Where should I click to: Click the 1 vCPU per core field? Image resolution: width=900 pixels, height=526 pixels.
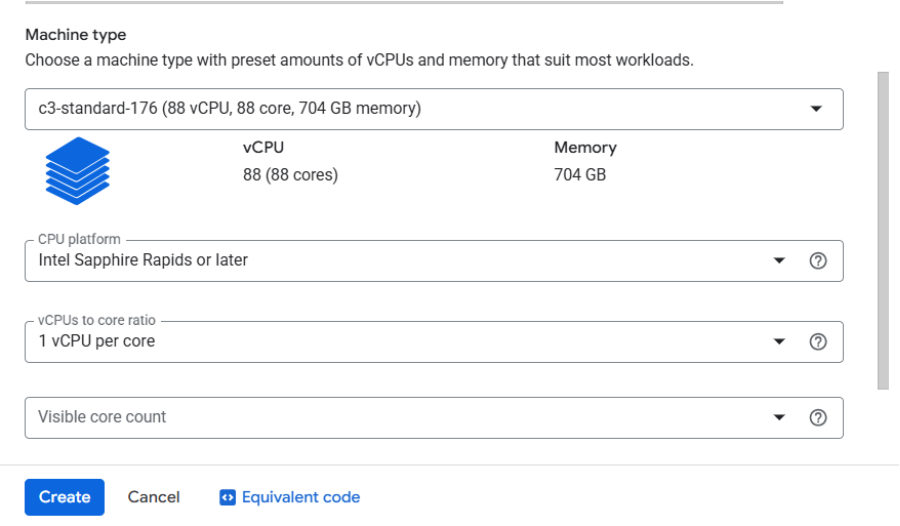click(x=97, y=341)
